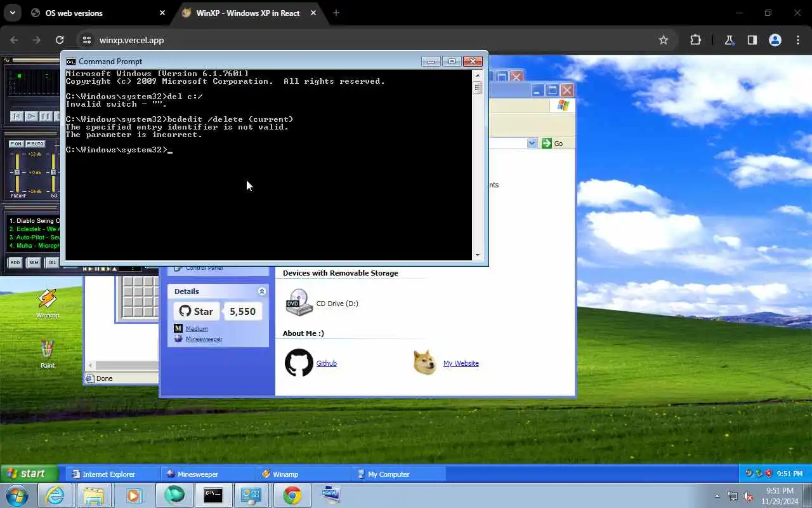This screenshot has height=508, width=812.
Task: Open Windows Media Player from taskbar
Action: click(x=134, y=495)
